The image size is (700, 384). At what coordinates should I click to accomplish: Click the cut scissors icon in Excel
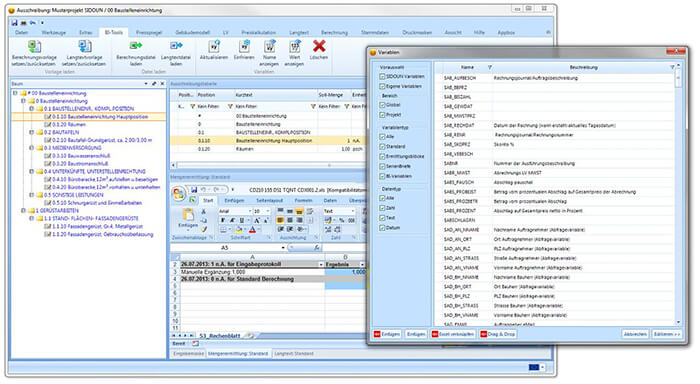(x=204, y=211)
